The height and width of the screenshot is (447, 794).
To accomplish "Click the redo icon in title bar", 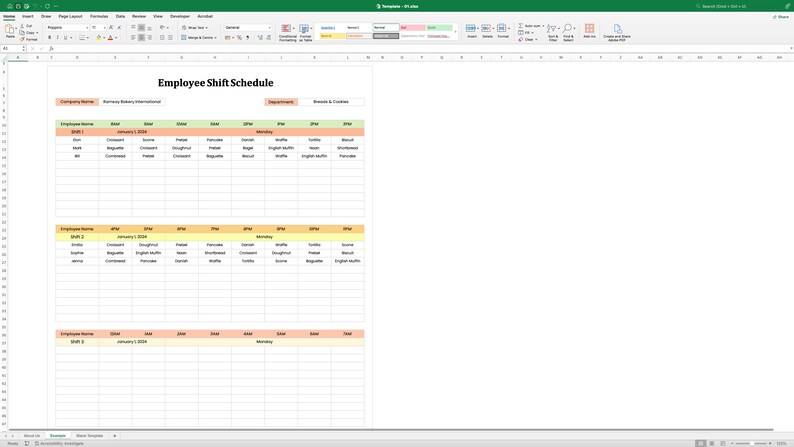I will pos(47,6).
